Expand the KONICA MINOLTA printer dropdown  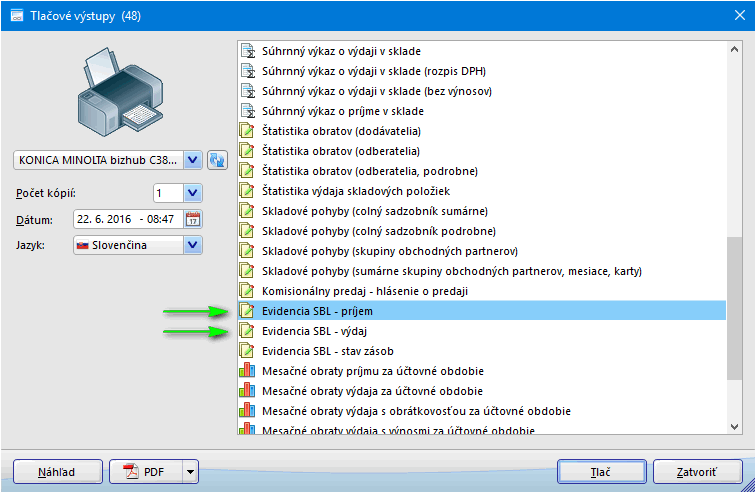[x=193, y=160]
